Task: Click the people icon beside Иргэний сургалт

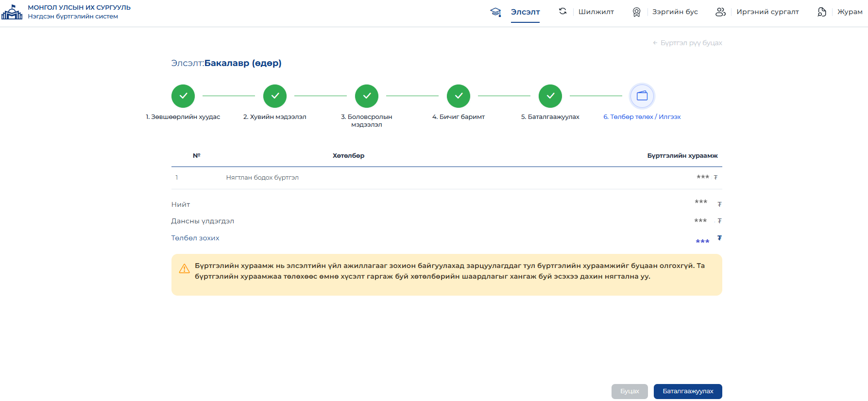Action: tap(720, 12)
